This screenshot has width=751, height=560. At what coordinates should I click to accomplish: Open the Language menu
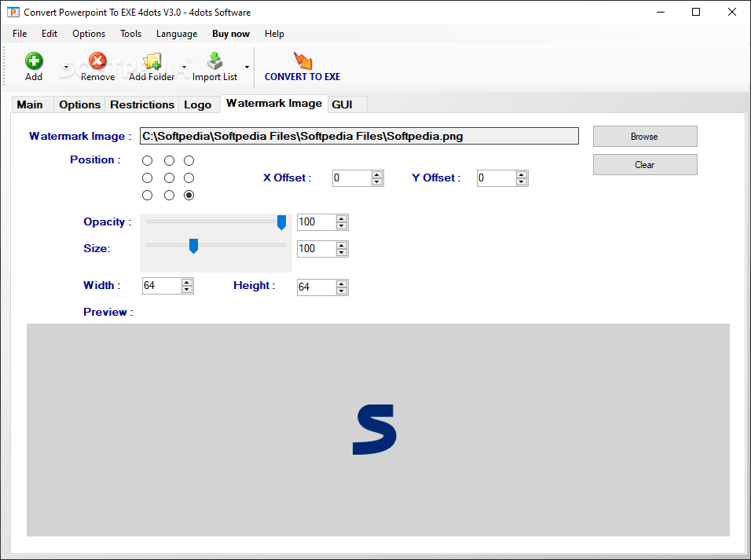point(177,34)
